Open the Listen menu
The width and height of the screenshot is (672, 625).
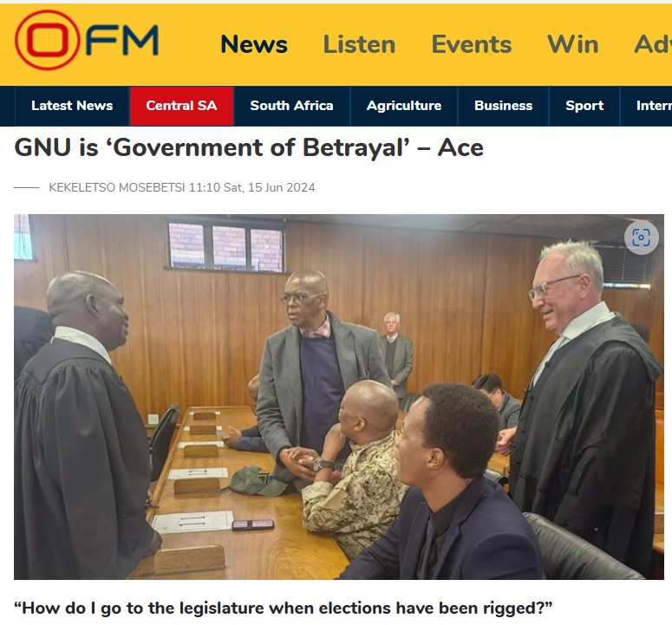click(359, 44)
